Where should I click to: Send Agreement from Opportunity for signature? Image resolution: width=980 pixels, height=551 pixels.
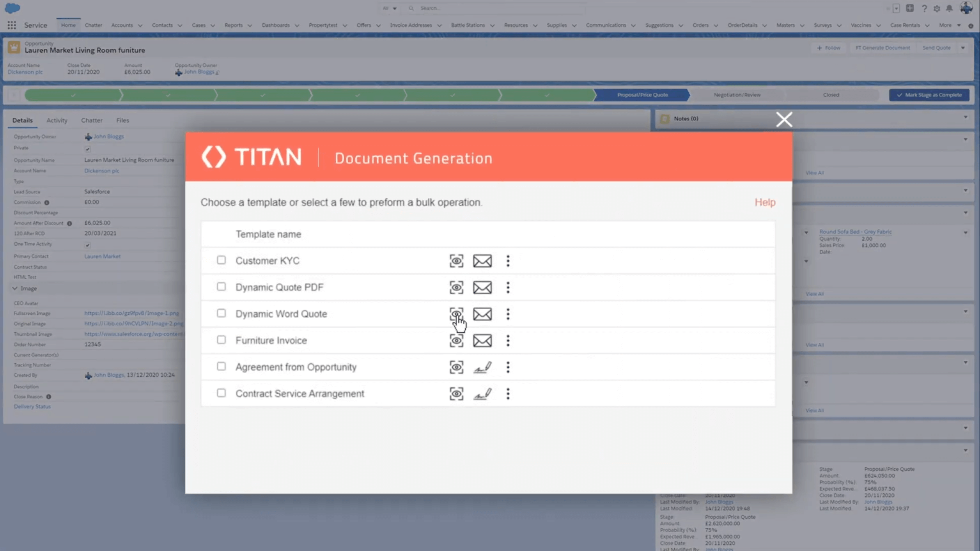(x=482, y=367)
